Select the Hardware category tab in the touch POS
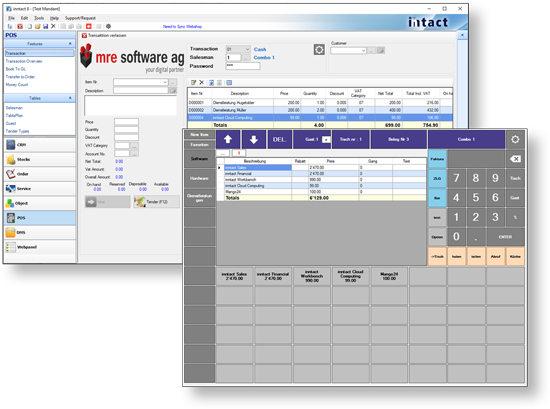The image size is (550, 409). pyautogui.click(x=199, y=178)
